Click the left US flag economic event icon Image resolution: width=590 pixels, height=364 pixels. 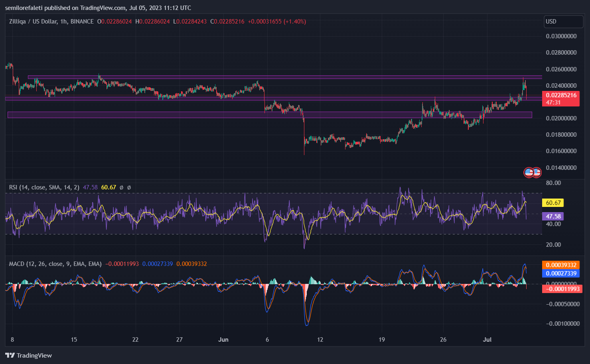pos(529,173)
